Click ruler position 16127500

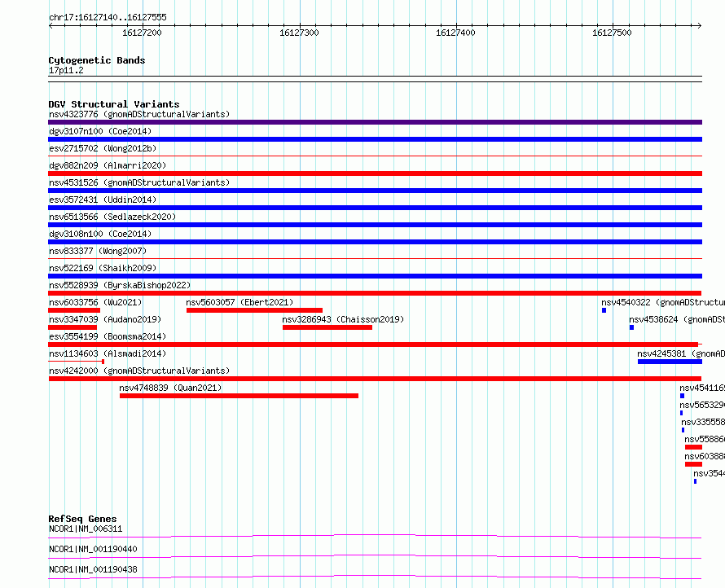[x=612, y=33]
